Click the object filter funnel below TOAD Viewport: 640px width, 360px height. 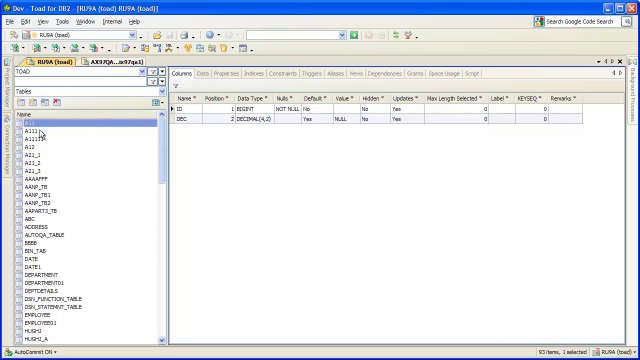click(x=153, y=82)
